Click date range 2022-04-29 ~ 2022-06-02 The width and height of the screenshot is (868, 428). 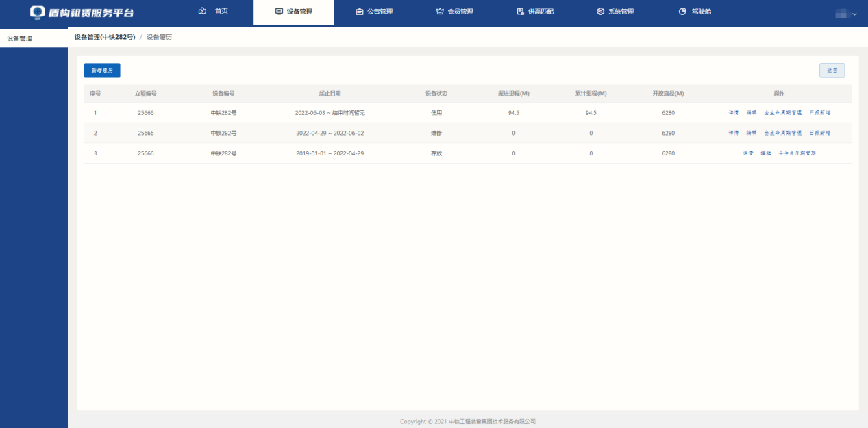[330, 133]
